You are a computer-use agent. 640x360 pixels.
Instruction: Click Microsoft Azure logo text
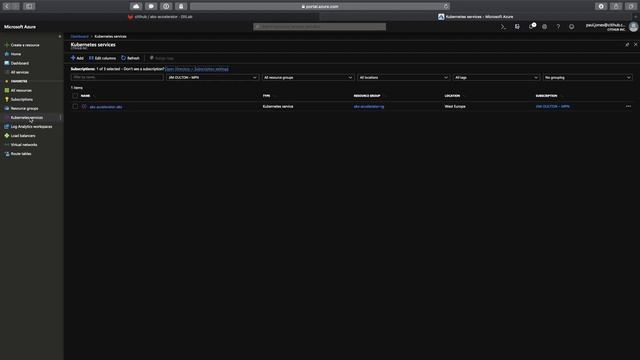point(20,27)
